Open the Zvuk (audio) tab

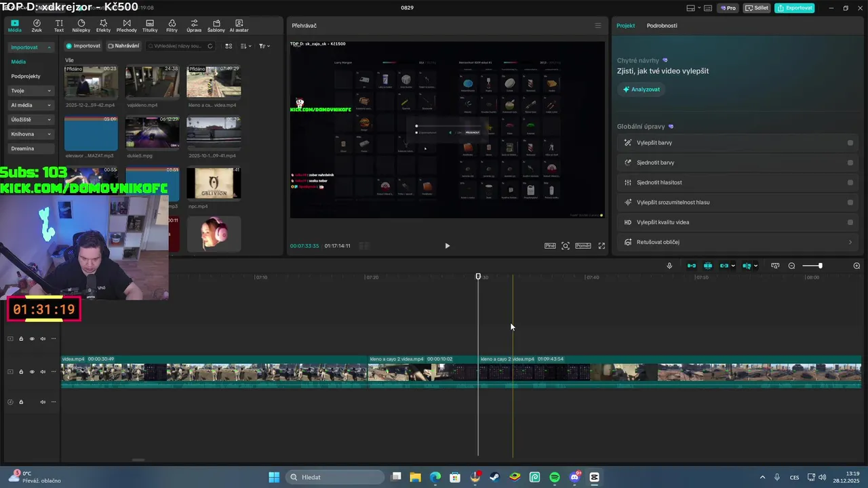point(37,26)
